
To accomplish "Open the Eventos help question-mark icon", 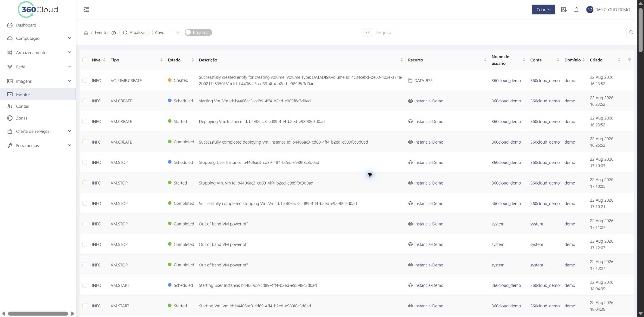I will [114, 33].
